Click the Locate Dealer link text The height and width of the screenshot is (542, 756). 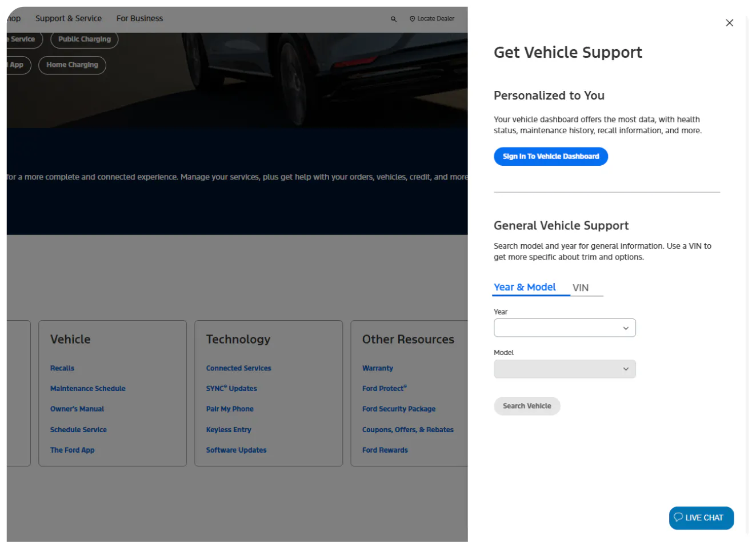(435, 19)
